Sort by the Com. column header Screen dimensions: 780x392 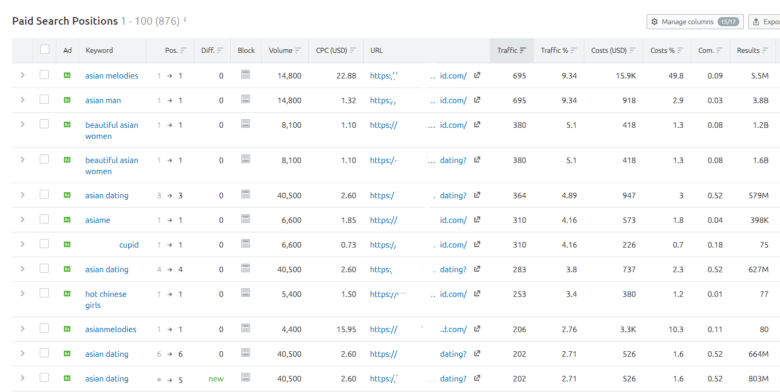click(710, 50)
